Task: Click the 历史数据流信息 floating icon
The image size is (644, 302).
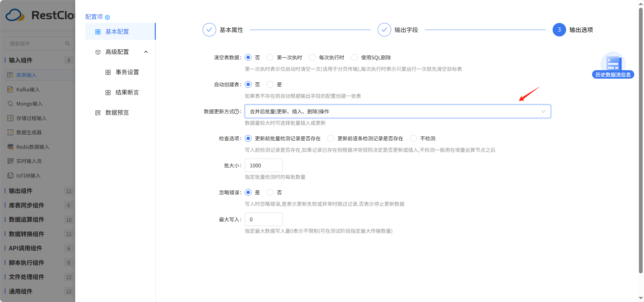Action: [613, 65]
